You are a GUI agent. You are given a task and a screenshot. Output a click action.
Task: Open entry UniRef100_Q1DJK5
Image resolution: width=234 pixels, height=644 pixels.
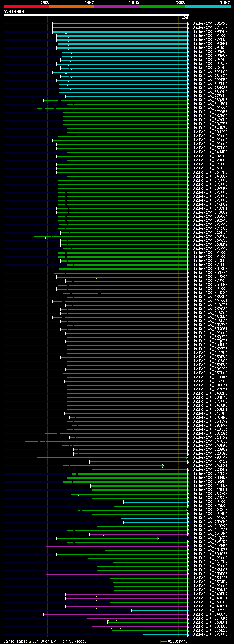(210, 377)
